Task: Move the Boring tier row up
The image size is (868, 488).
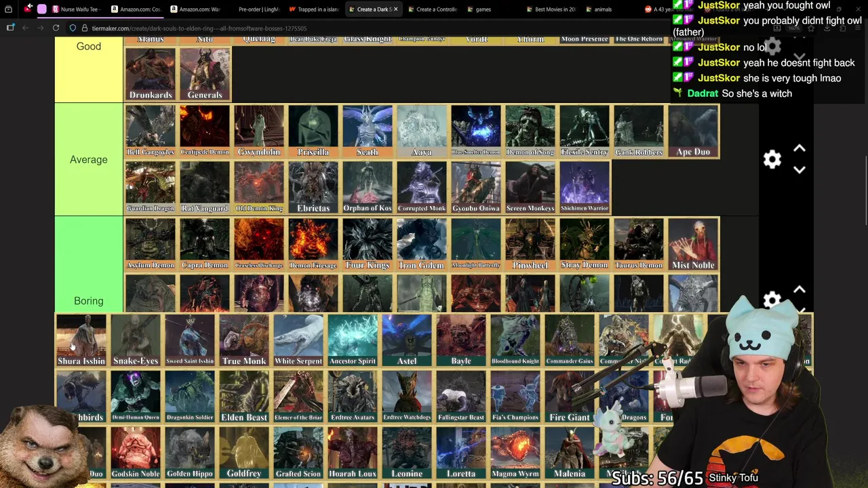Action: [x=800, y=290]
